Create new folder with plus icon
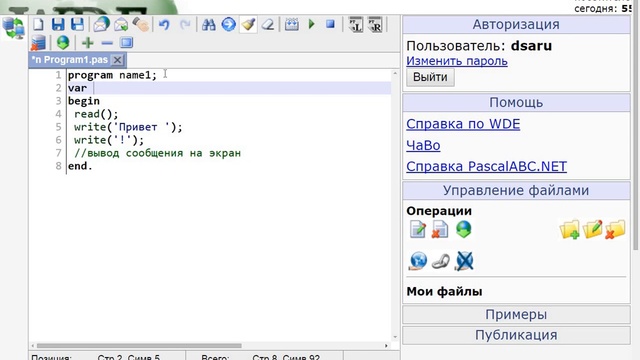The image size is (640, 360). (570, 229)
